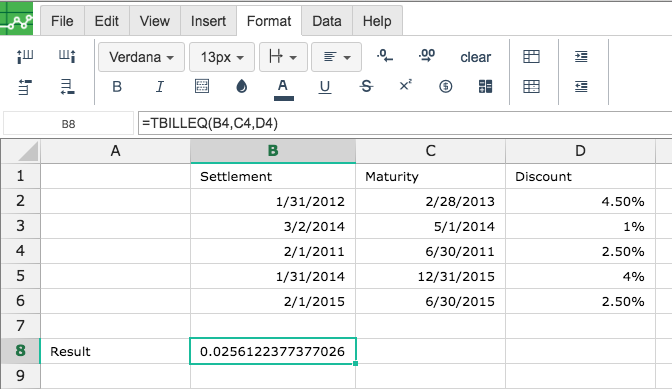Screen dimensions: 672x389
Task: Toggle strikethrough formatting
Action: [366, 87]
